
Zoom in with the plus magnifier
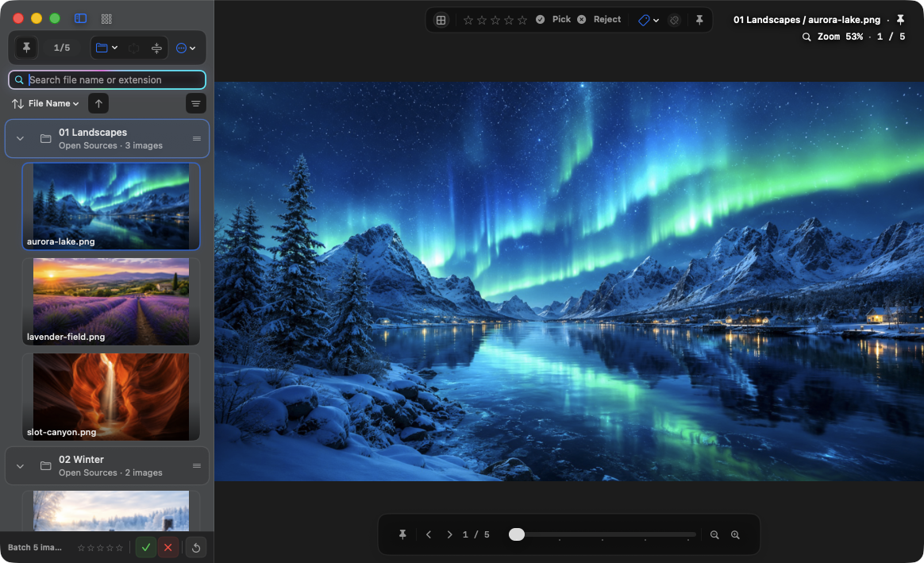pyautogui.click(x=735, y=534)
